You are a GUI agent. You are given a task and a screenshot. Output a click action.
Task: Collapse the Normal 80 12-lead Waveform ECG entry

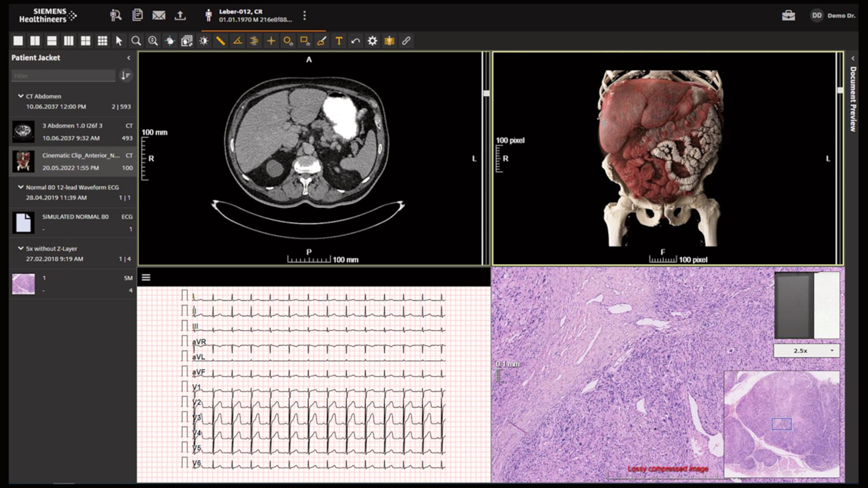point(20,187)
